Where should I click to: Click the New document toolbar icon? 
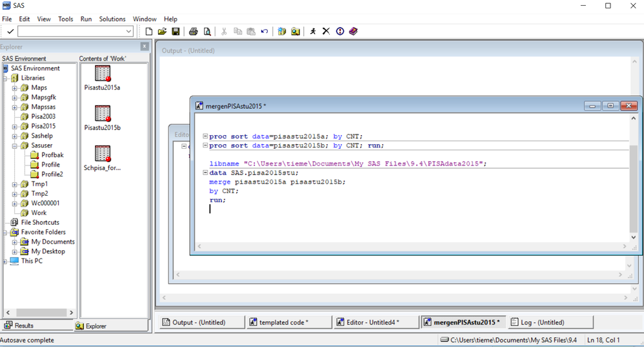149,31
